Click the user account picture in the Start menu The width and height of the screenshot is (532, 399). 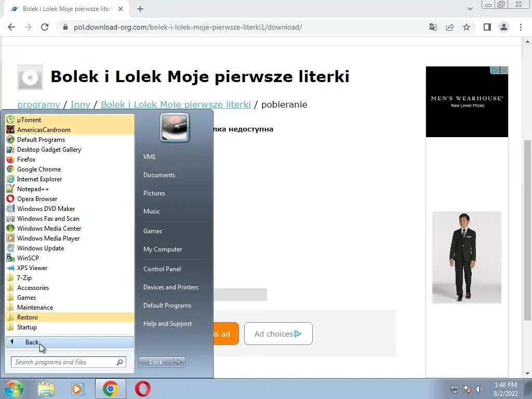click(x=175, y=127)
